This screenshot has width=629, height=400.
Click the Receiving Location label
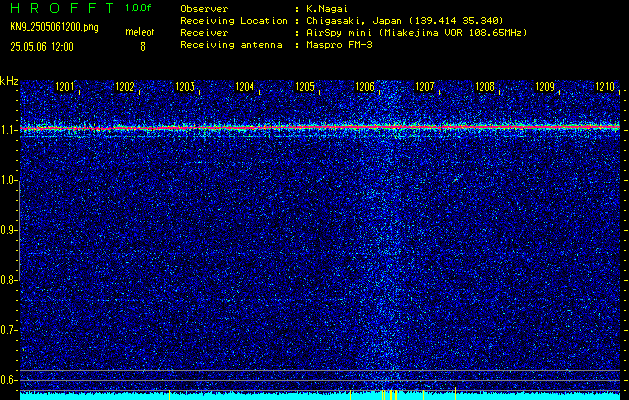[x=234, y=20]
